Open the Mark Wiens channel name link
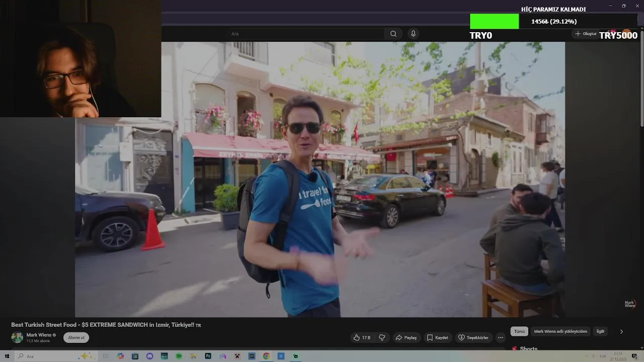The height and width of the screenshot is (362, 644). coord(39,335)
